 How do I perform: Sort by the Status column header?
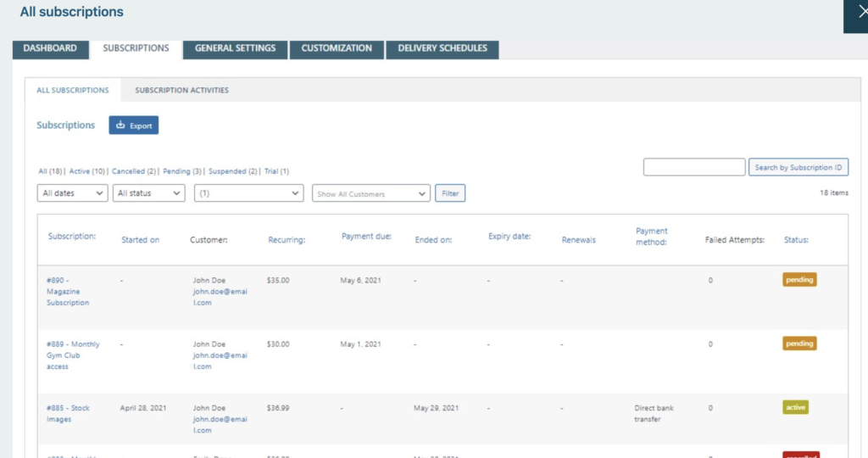796,240
